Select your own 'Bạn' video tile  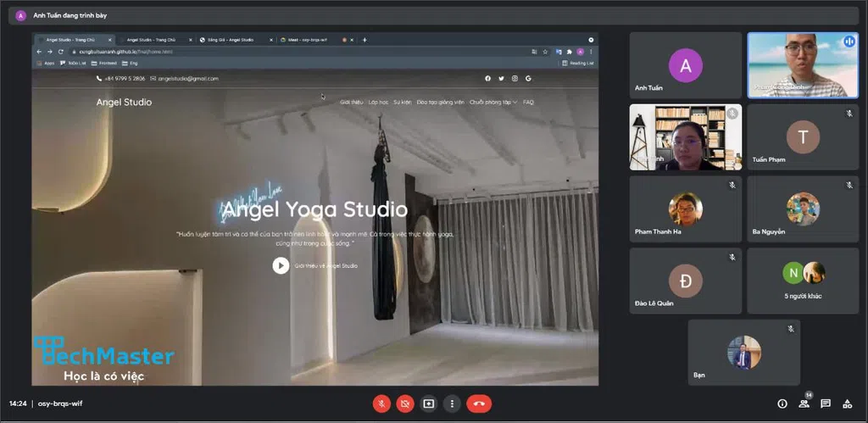click(x=744, y=352)
